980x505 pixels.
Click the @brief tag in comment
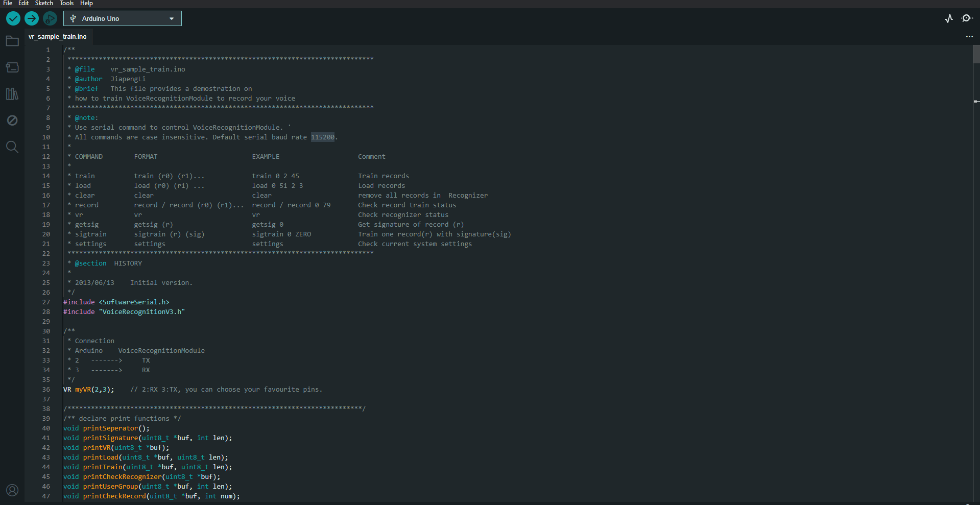click(x=86, y=89)
